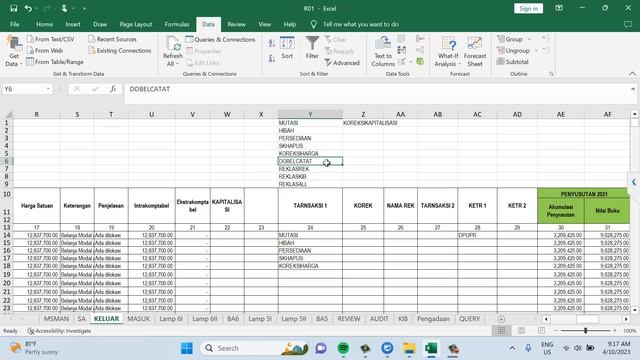The width and height of the screenshot is (640, 360).
Task: Open the File menu
Action: pyautogui.click(x=15, y=24)
